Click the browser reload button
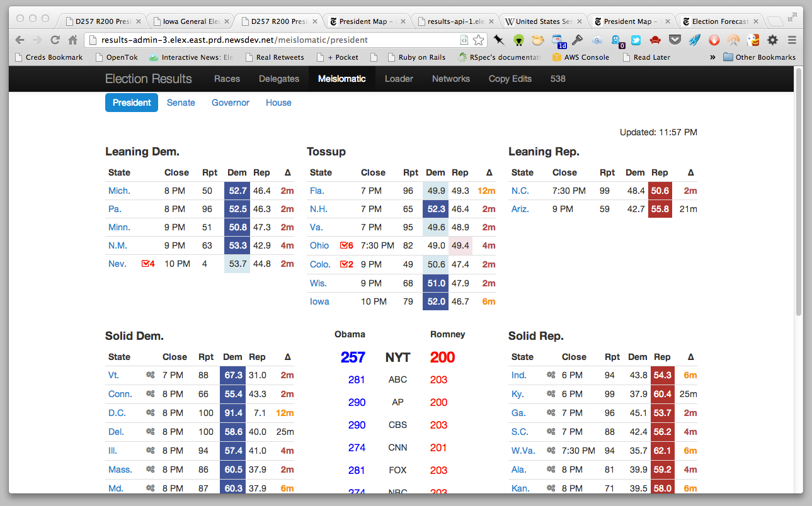This screenshot has height=506, width=812. coord(55,40)
